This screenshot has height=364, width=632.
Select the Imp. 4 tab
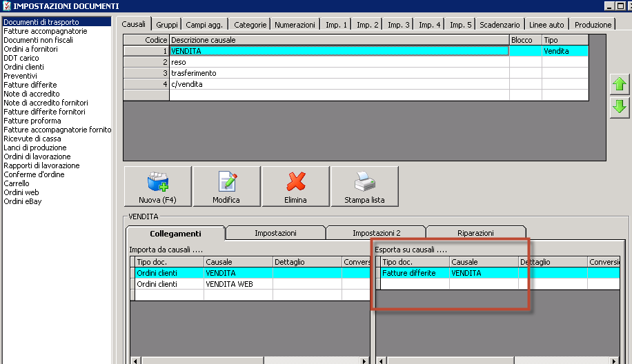[430, 25]
